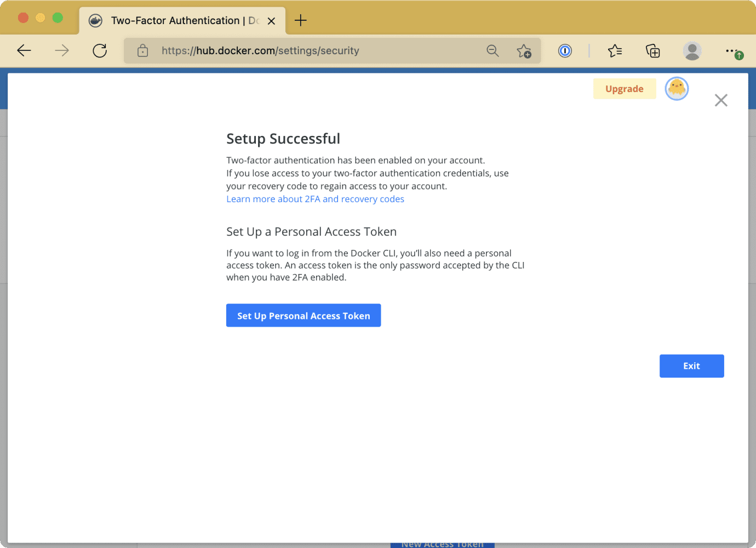This screenshot has width=756, height=548.
Task: Click the yellow minimize window button
Action: [x=40, y=18]
